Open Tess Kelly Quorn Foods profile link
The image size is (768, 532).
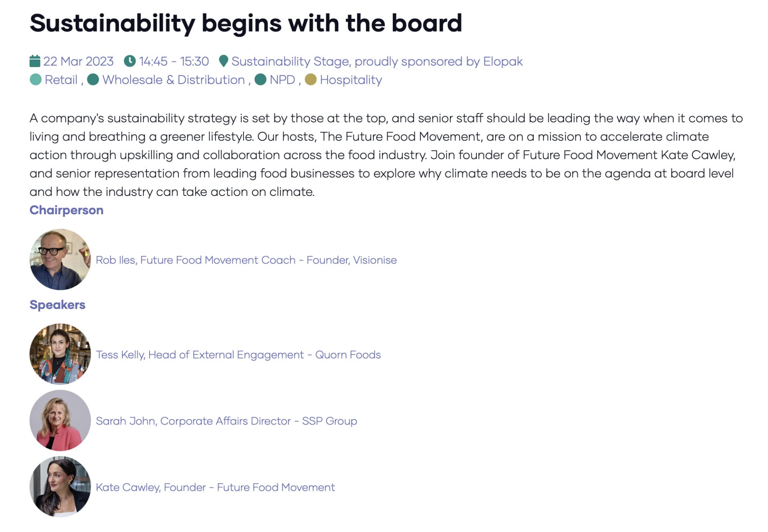(238, 355)
